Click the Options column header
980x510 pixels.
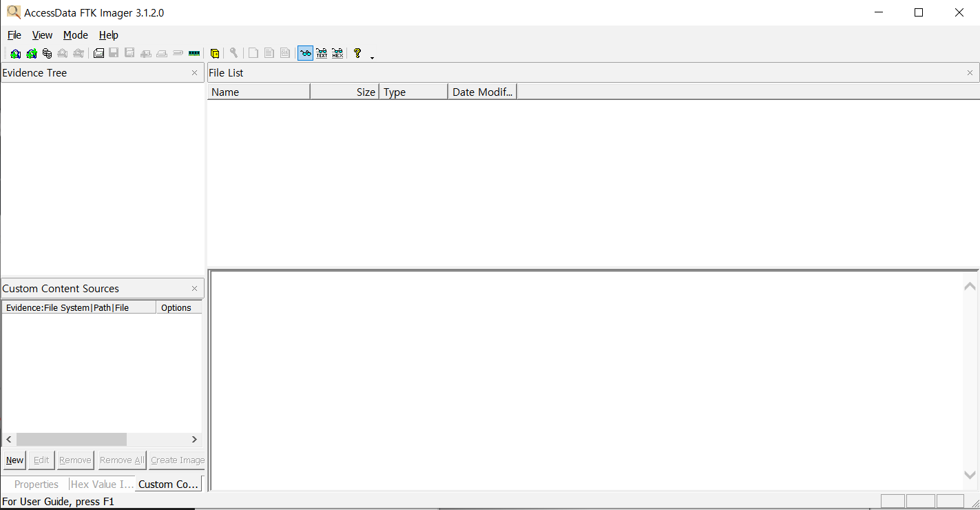[179, 307]
